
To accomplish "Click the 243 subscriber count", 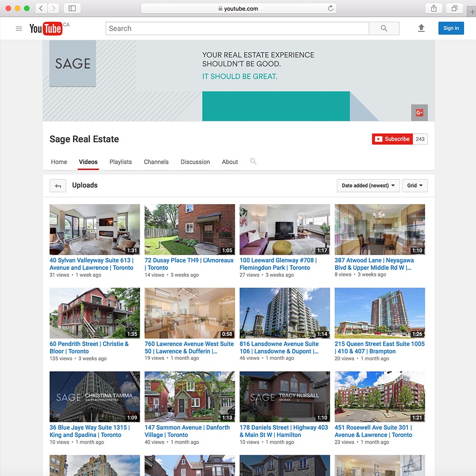I will [420, 139].
